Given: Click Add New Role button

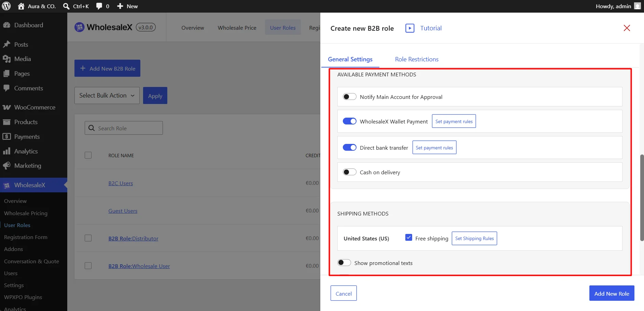Looking at the screenshot, I should [612, 293].
